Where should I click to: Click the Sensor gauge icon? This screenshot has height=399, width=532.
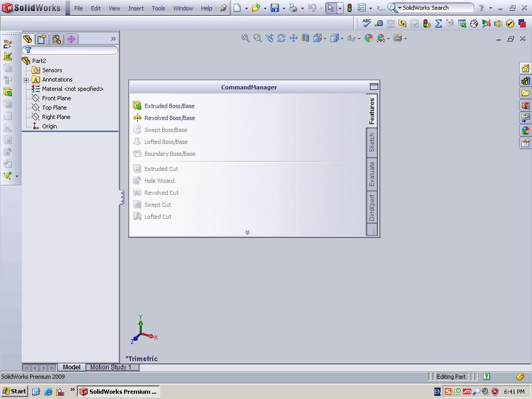[x=474, y=23]
